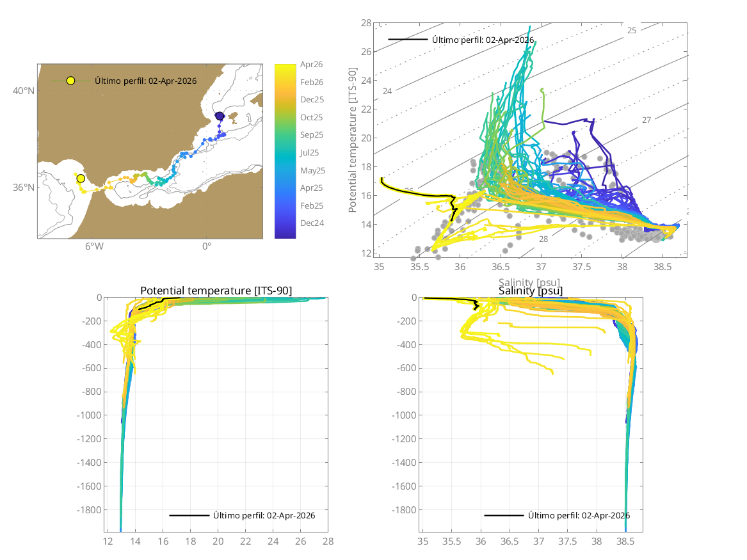
Task: Click the Apr26 colorbar label
Action: click(x=312, y=65)
